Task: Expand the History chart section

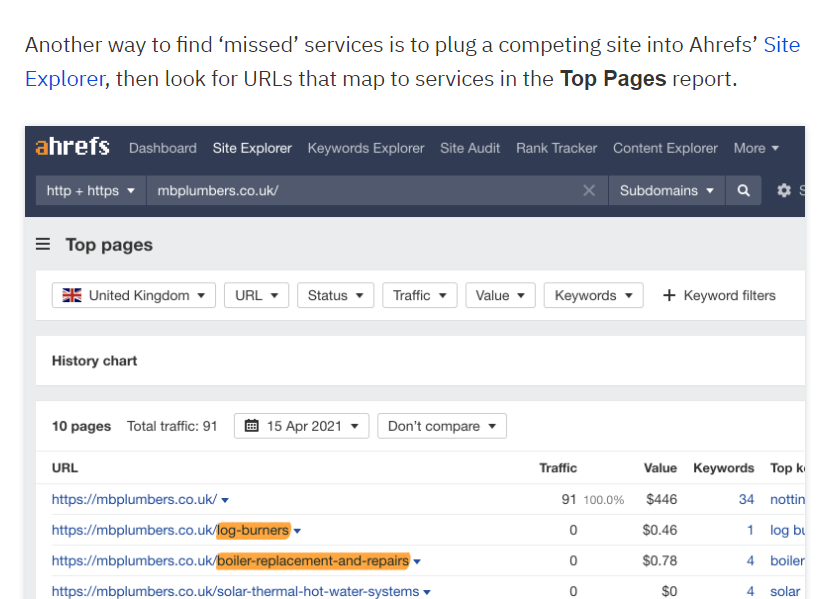Action: 94,361
